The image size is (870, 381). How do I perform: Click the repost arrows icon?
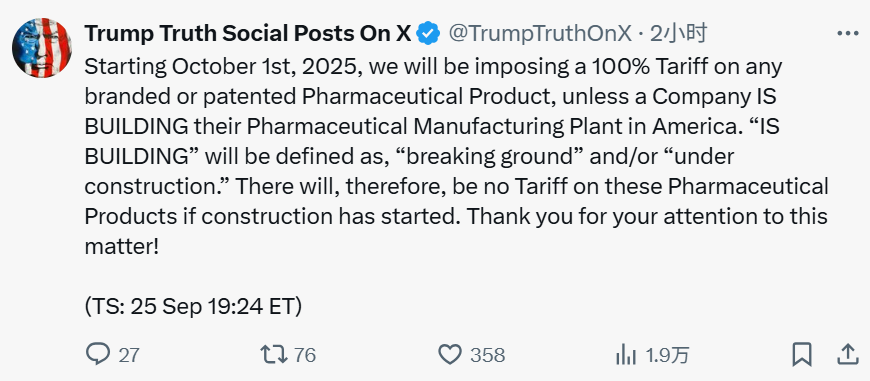coord(274,354)
